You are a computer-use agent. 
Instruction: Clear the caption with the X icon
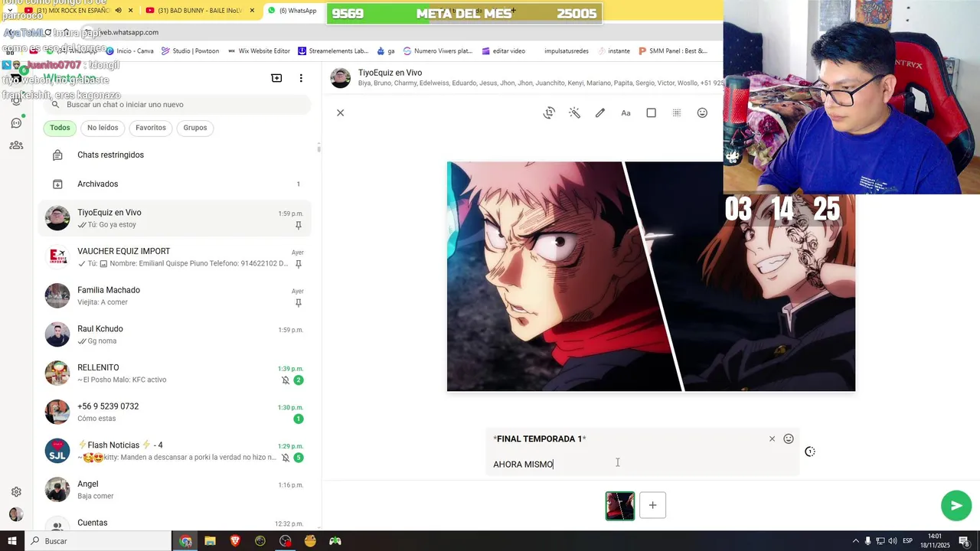pos(772,439)
